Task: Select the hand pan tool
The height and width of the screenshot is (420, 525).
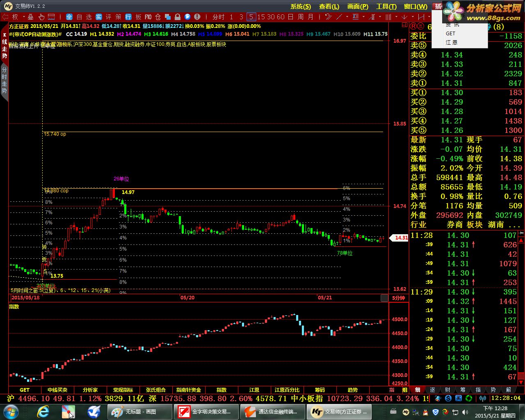Action: (41, 17)
